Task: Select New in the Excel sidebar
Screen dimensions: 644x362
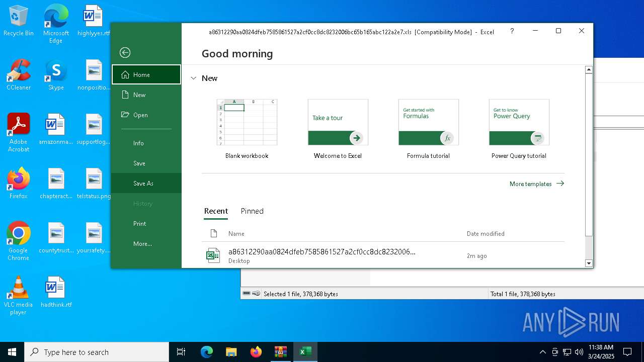Action: coord(146,95)
